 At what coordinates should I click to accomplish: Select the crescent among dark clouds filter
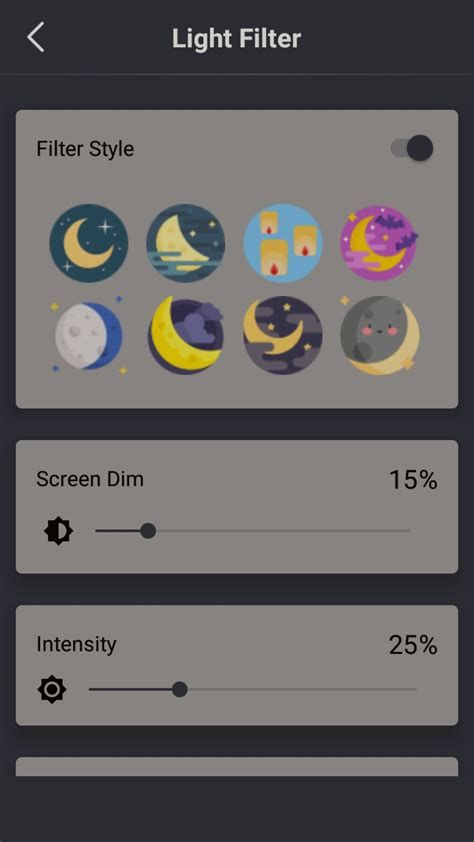coord(283,335)
